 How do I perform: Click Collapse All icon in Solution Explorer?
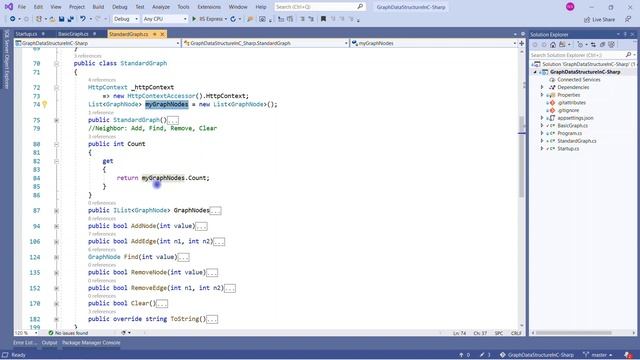[x=602, y=44]
